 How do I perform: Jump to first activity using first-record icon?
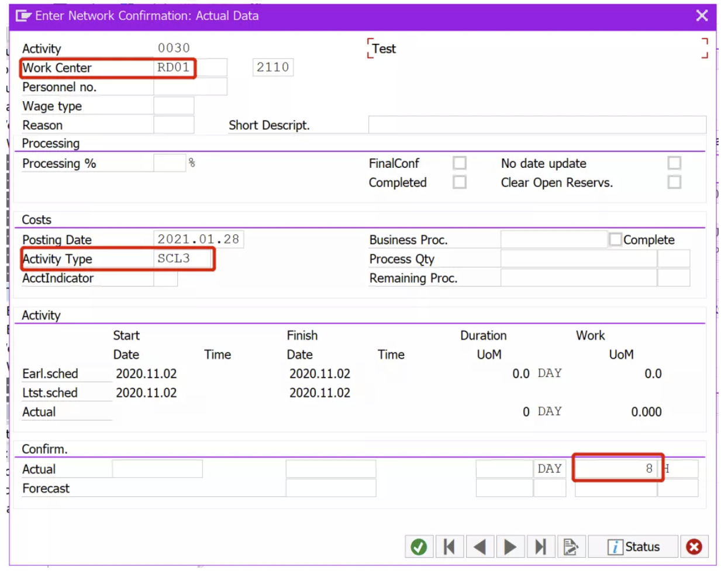point(449,547)
